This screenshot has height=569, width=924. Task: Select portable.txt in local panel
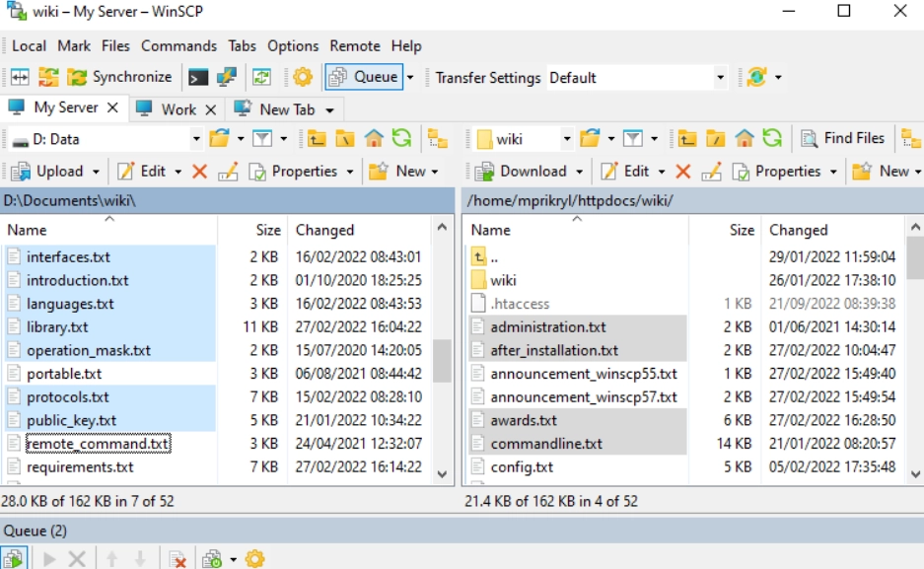(64, 374)
